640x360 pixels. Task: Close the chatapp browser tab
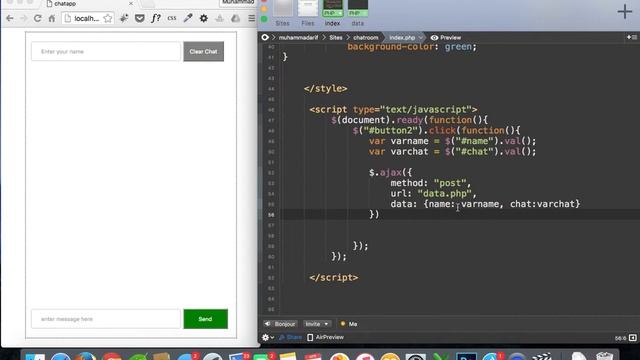coord(131,3)
